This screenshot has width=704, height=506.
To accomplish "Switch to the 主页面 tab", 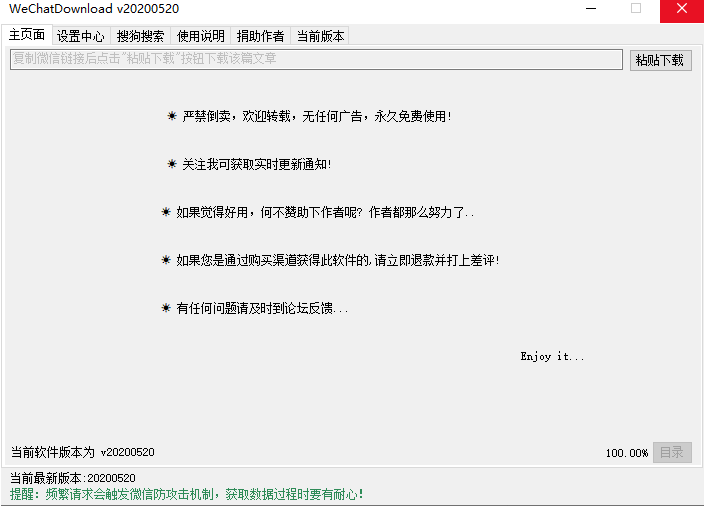I will click(27, 35).
